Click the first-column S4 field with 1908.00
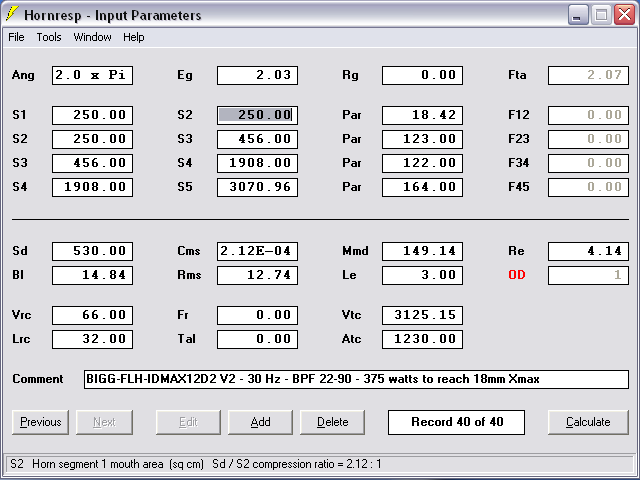The image size is (640, 480). [x=92, y=187]
